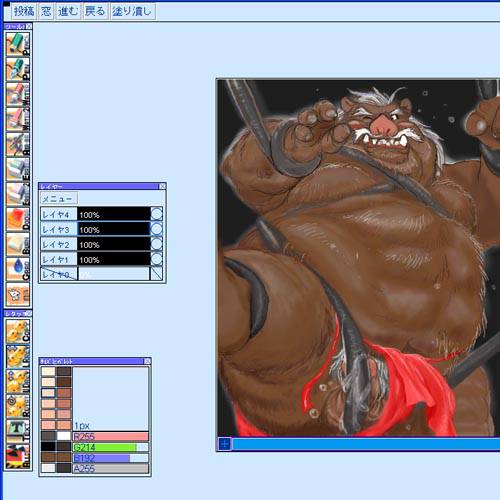Open the 窓 window menu
Viewport: 500px width, 500px height.
(x=46, y=12)
